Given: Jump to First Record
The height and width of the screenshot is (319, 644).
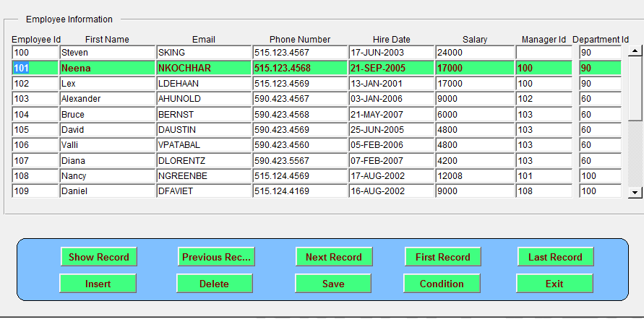Looking at the screenshot, I should tap(443, 257).
